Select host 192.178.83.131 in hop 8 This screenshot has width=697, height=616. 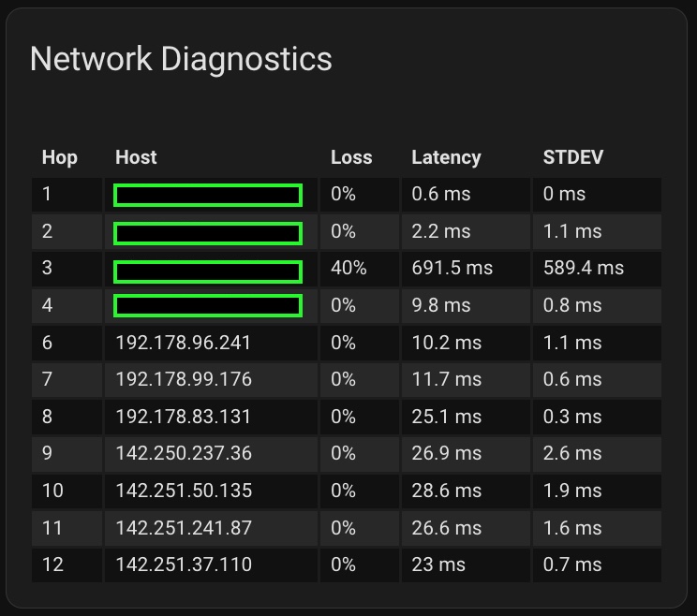tap(184, 417)
